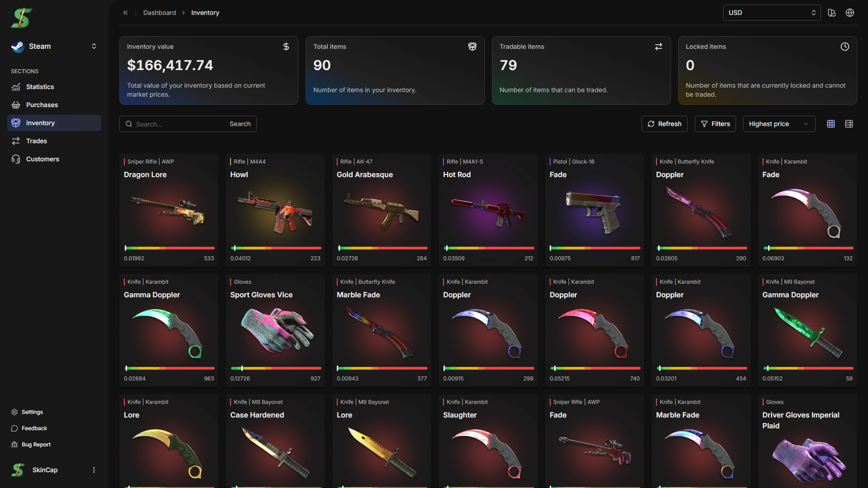Navigate to Dashboard breadcrumb

tap(160, 13)
